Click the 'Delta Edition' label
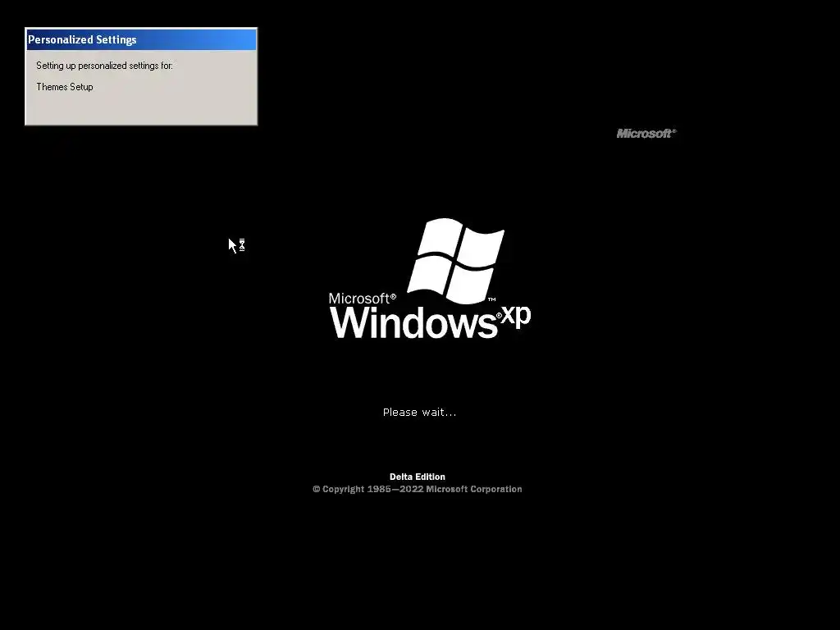Viewport: 840px width, 630px height. [418, 477]
